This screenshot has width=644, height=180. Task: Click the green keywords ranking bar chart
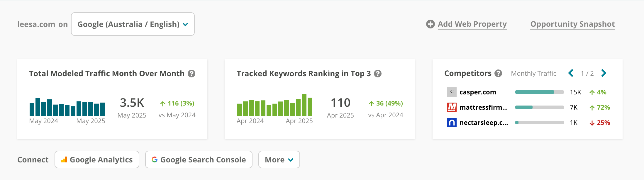coord(275,105)
